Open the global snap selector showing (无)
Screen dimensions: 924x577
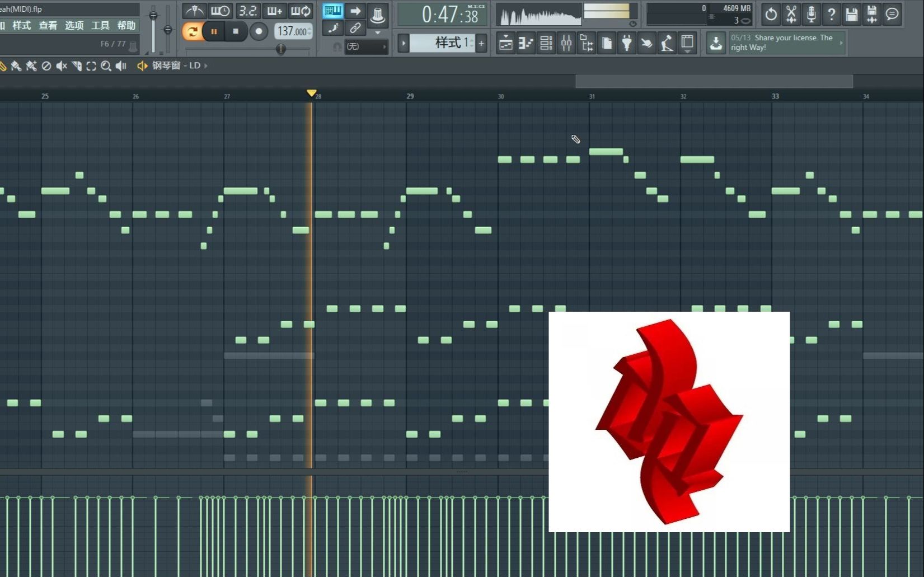366,47
